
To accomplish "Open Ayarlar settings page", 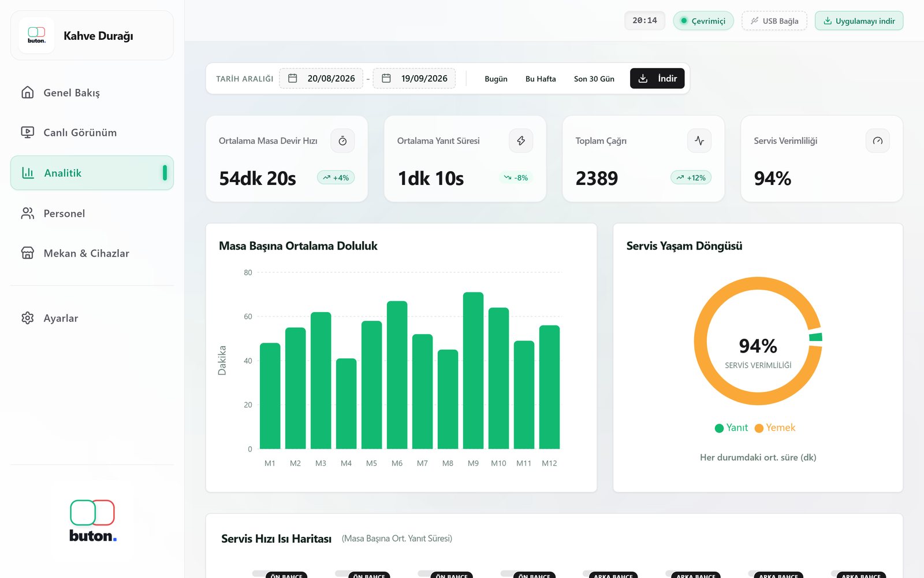I will pyautogui.click(x=92, y=318).
